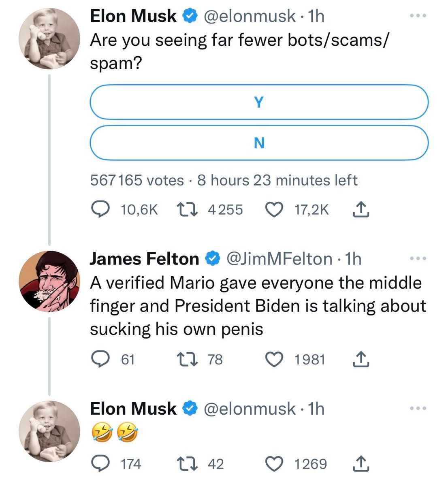
Task: Open the James Felton display name
Action: coord(144,259)
